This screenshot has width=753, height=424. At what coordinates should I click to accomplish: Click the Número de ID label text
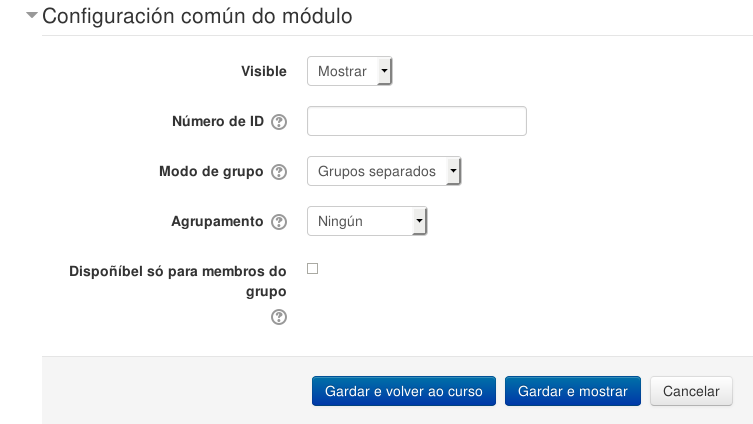[218, 122]
